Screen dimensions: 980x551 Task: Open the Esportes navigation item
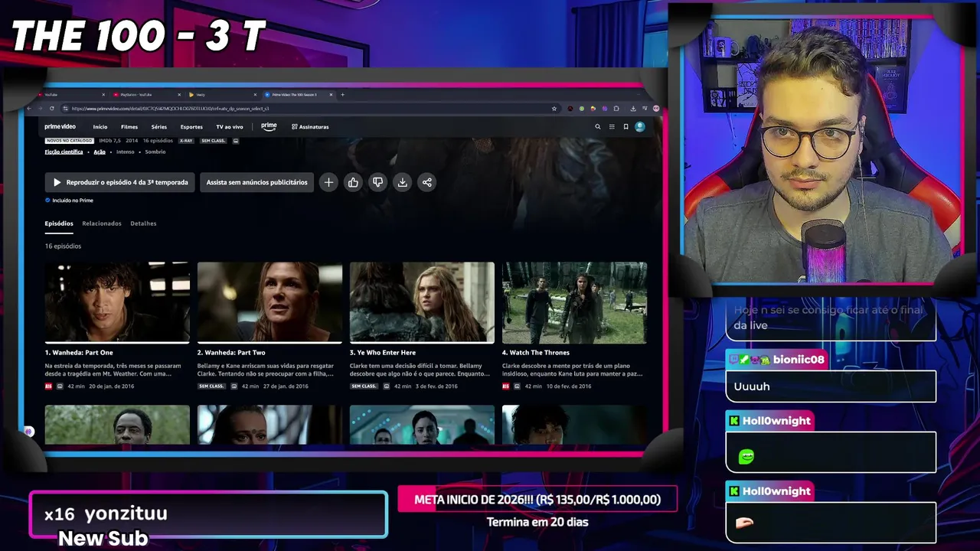point(191,127)
